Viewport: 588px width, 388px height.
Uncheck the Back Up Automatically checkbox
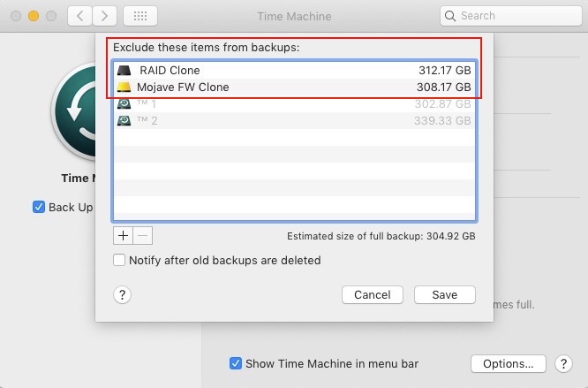point(39,207)
